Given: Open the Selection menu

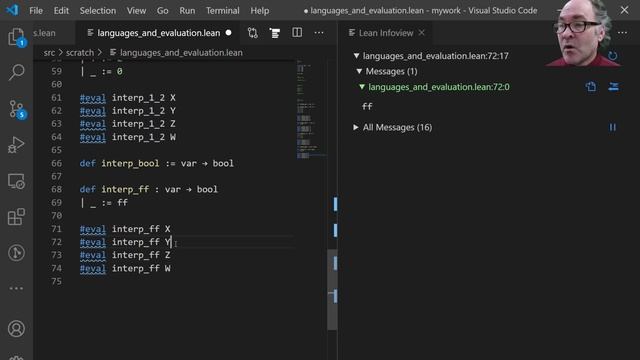Looking at the screenshot, I should pyautogui.click(x=98, y=11).
